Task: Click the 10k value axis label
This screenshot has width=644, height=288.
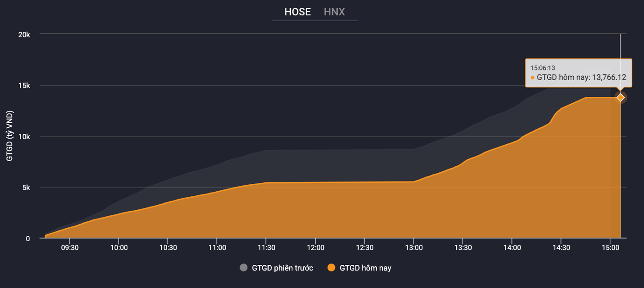Action: (24, 137)
